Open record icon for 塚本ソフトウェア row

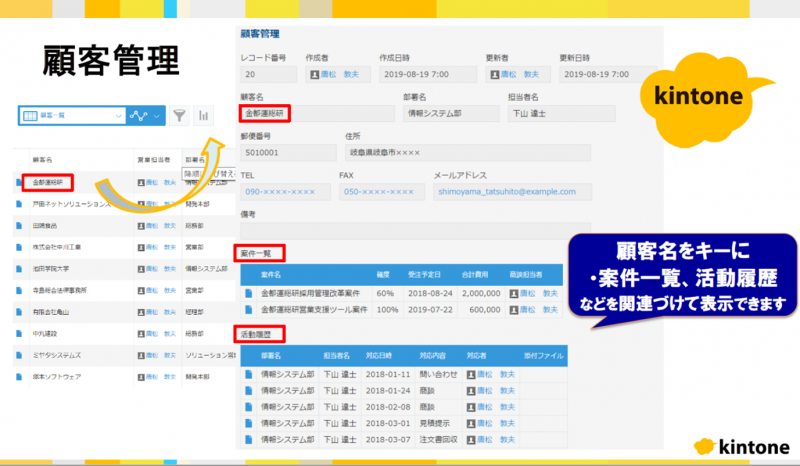[19, 377]
